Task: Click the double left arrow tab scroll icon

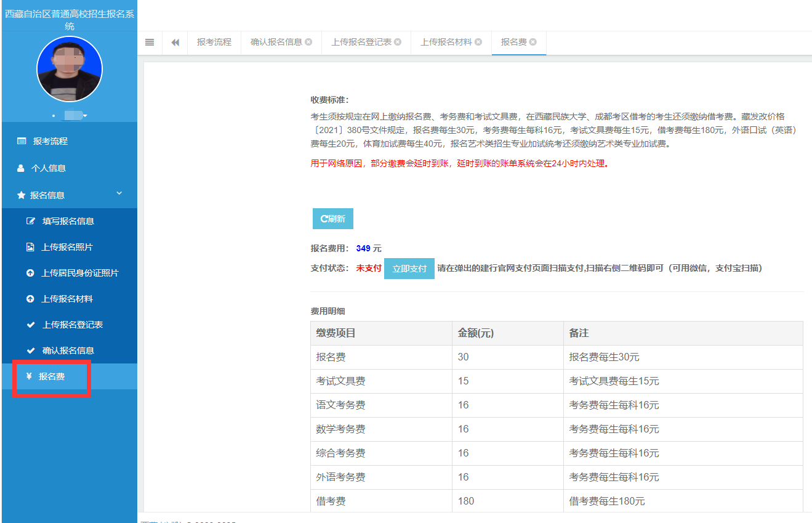Action: tap(175, 42)
